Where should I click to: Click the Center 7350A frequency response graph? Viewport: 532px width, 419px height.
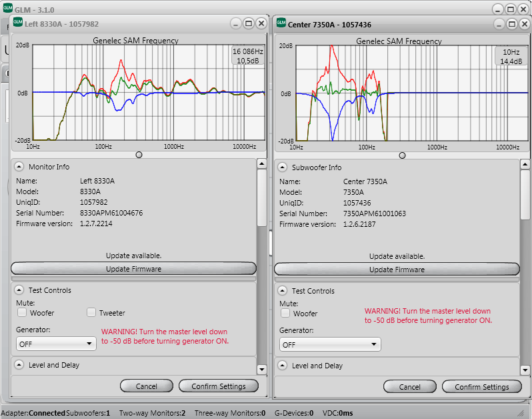click(412, 93)
